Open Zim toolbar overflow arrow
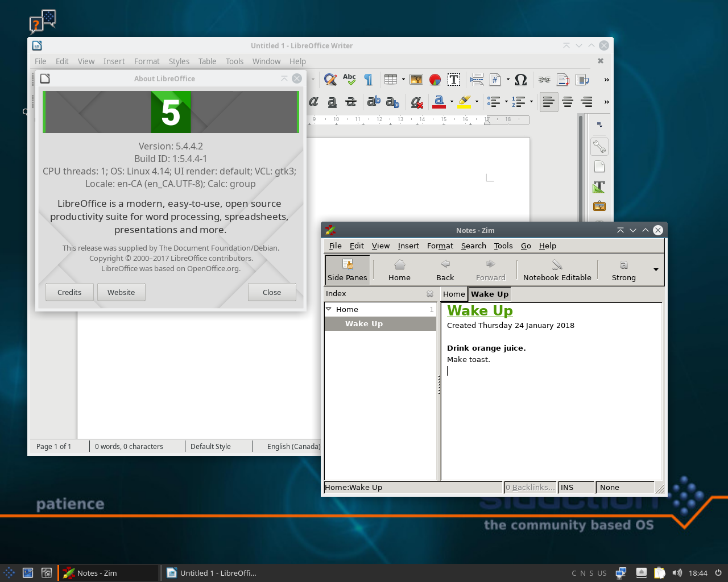This screenshot has height=582, width=728. pyautogui.click(x=656, y=269)
